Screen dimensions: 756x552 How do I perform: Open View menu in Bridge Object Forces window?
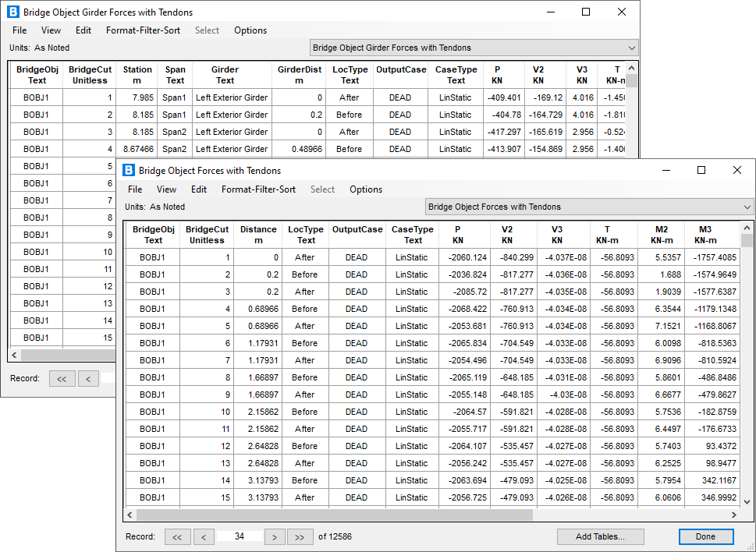click(166, 189)
